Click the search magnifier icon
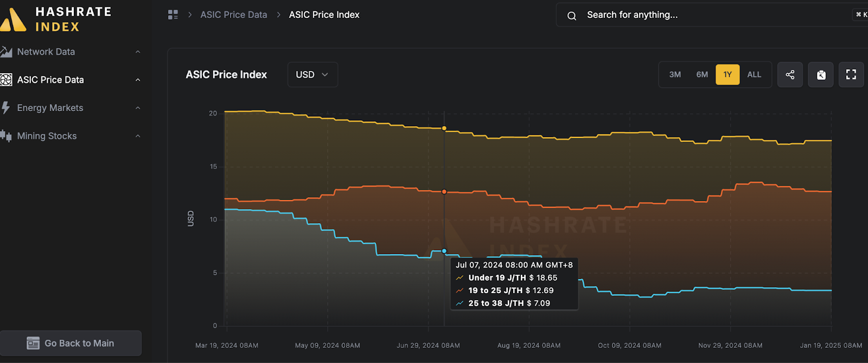Screen dimensions: 868x363 [x=572, y=16]
